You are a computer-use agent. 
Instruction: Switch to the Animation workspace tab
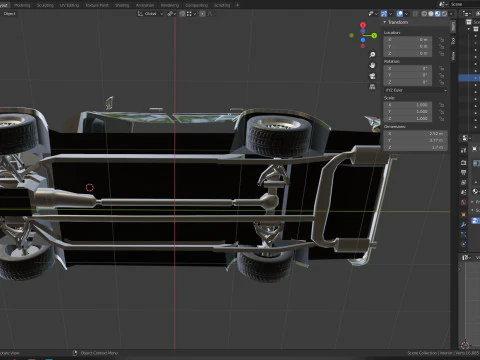point(145,5)
